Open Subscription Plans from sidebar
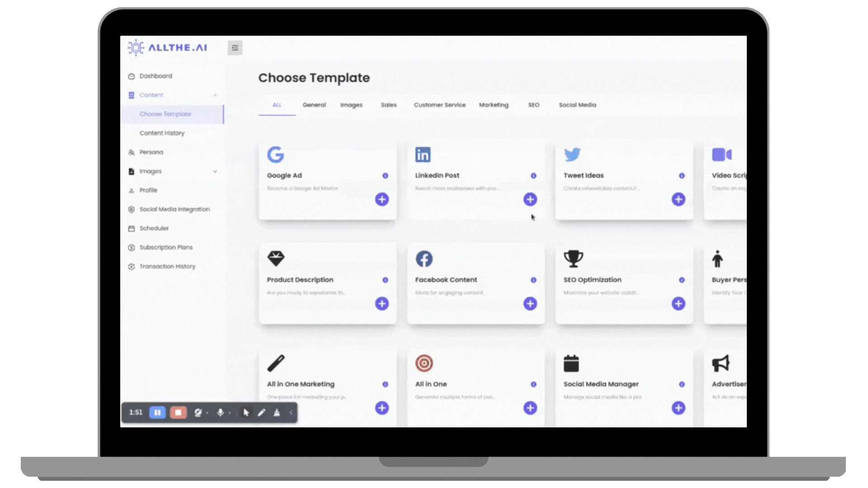 [x=165, y=247]
